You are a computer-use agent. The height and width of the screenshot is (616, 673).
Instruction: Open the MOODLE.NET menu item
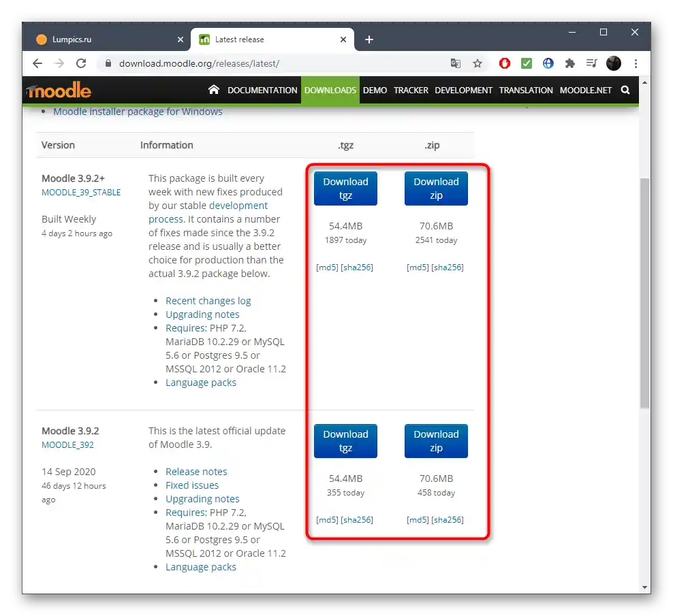[x=585, y=91]
